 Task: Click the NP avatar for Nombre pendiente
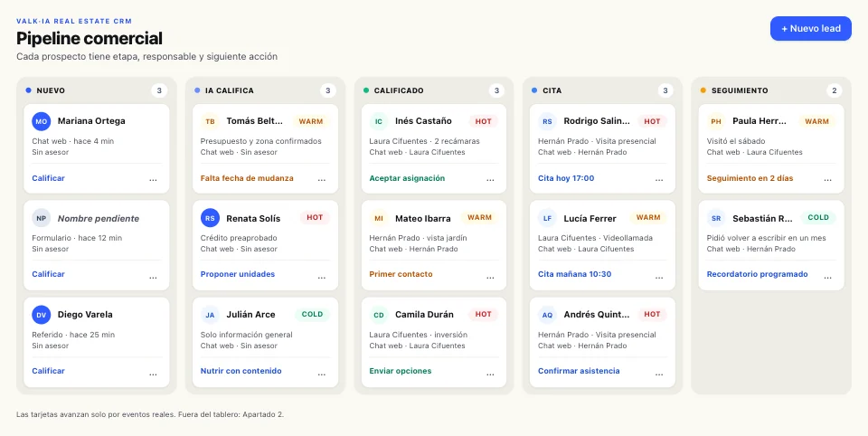coord(42,218)
